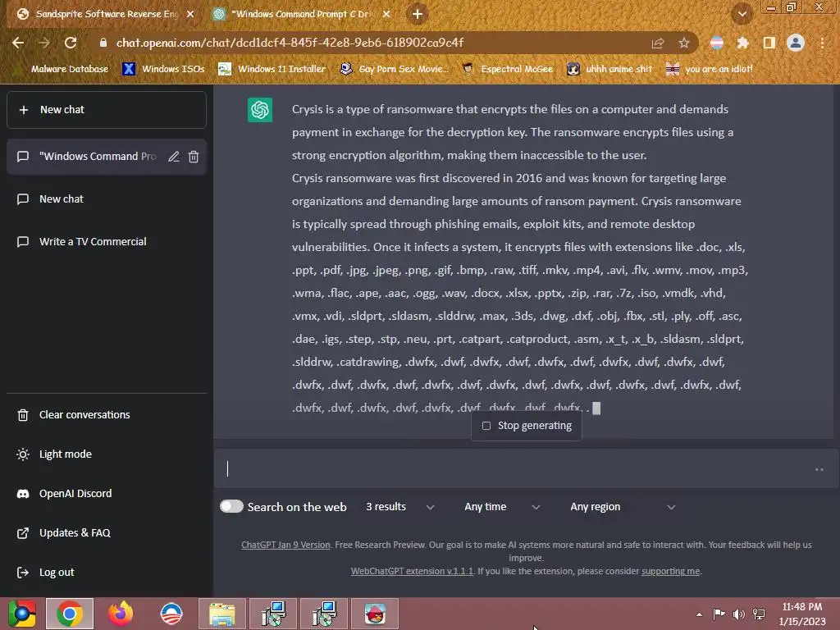Bookmark this page with the star icon
This screenshot has width=840, height=630.
[683, 43]
